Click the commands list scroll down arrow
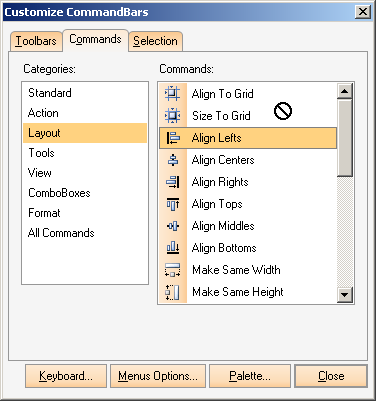The width and height of the screenshot is (376, 401). tap(345, 295)
